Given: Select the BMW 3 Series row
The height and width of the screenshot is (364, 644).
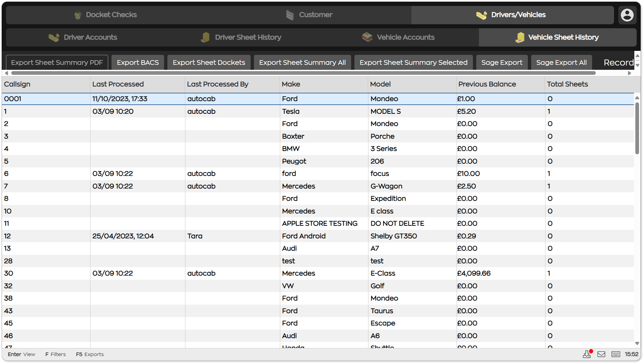Looking at the screenshot, I should [318, 149].
